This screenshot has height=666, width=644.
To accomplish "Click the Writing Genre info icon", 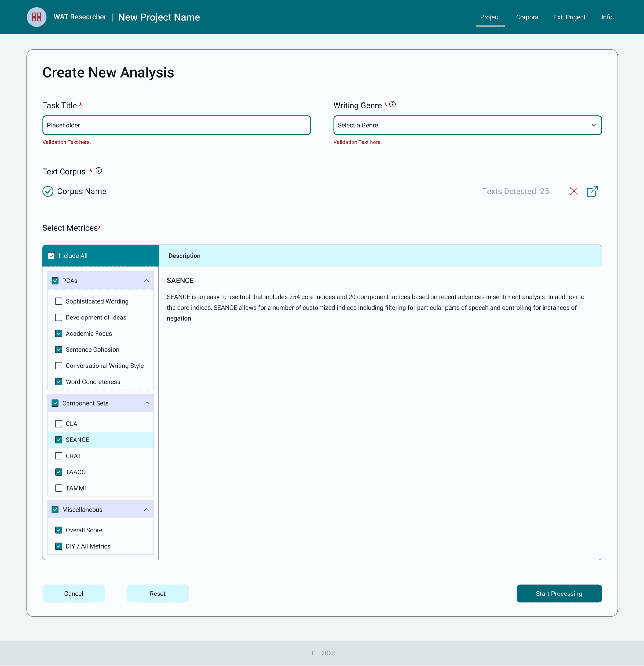I will (x=392, y=104).
